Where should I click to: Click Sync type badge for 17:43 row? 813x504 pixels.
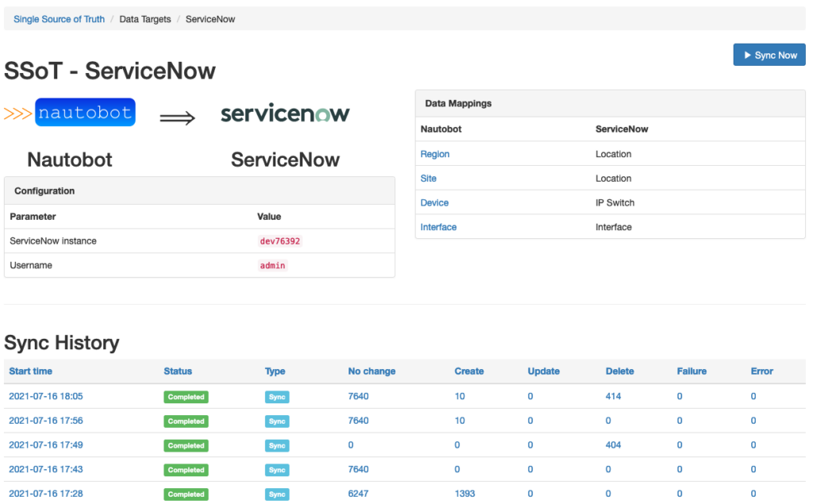point(277,470)
